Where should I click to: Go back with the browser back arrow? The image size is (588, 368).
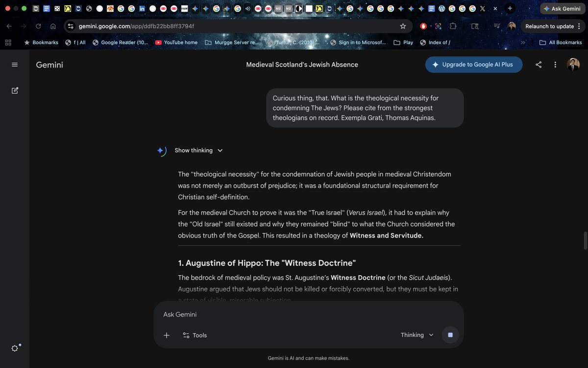click(9, 26)
